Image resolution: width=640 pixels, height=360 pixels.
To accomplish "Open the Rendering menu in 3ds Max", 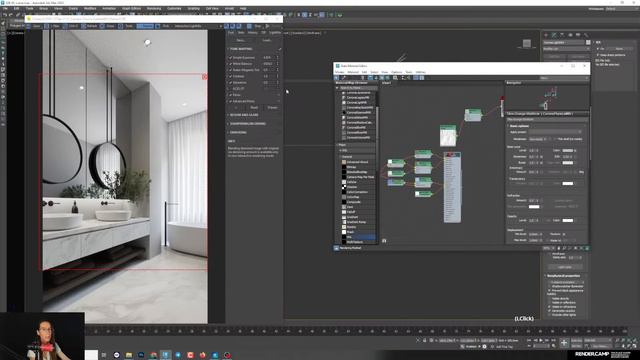I will (x=154, y=9).
